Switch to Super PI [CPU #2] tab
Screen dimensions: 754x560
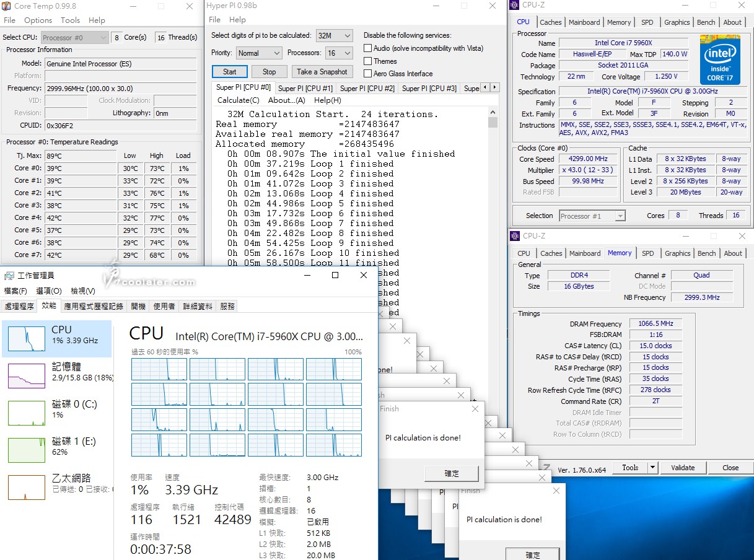(367, 89)
